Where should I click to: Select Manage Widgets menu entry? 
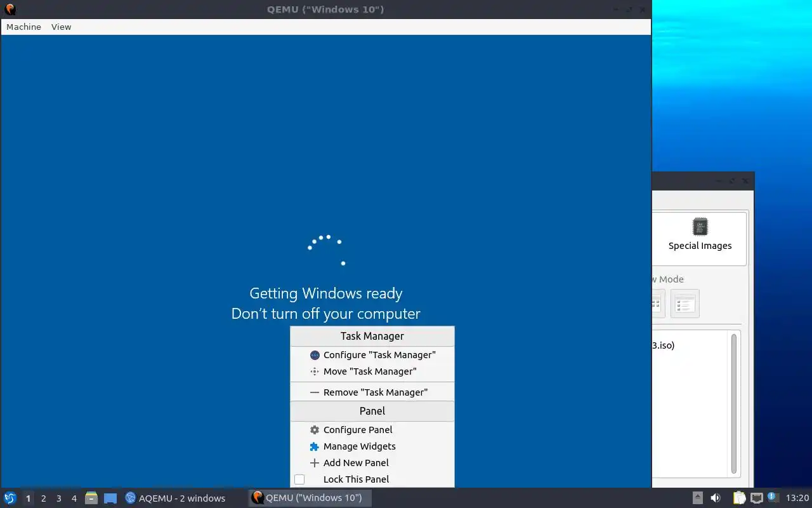372,446
